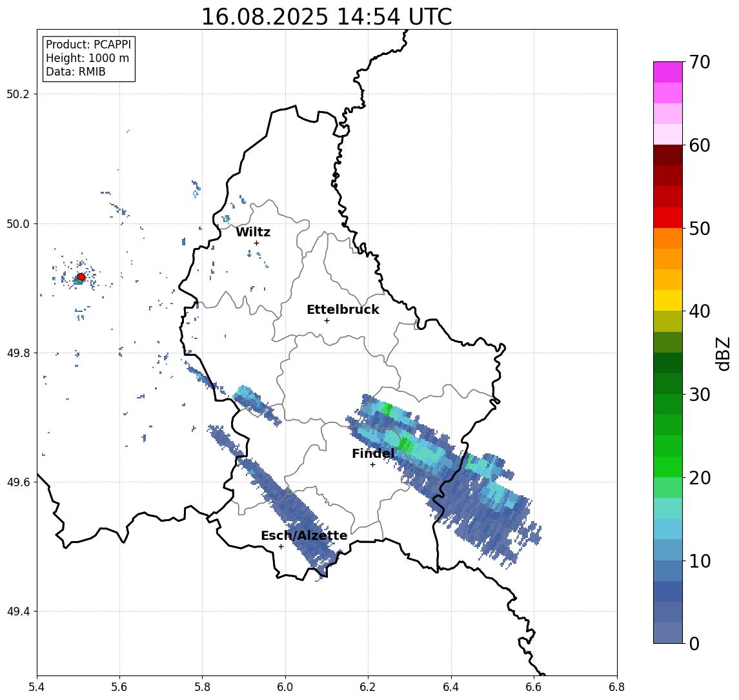
Task: Click the 50.2 latitude axis label
Action: click(17, 94)
